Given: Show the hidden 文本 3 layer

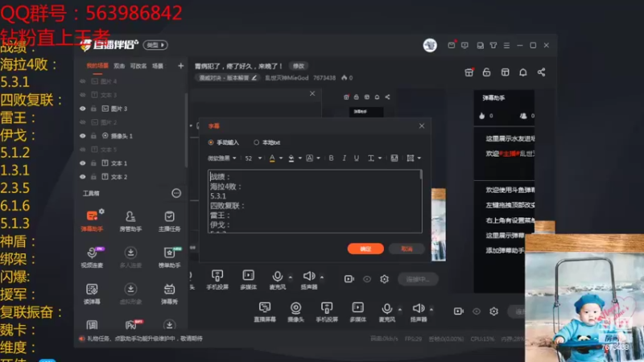Looking at the screenshot, I should 83,95.
